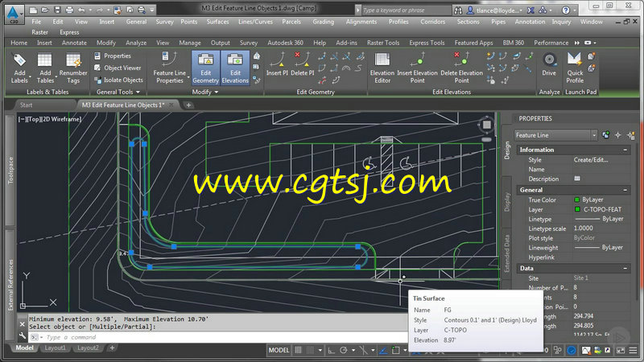Screen dimensions: 644x362
Task: Click the Undo arrow in quick access toolbar
Action: tap(82, 10)
